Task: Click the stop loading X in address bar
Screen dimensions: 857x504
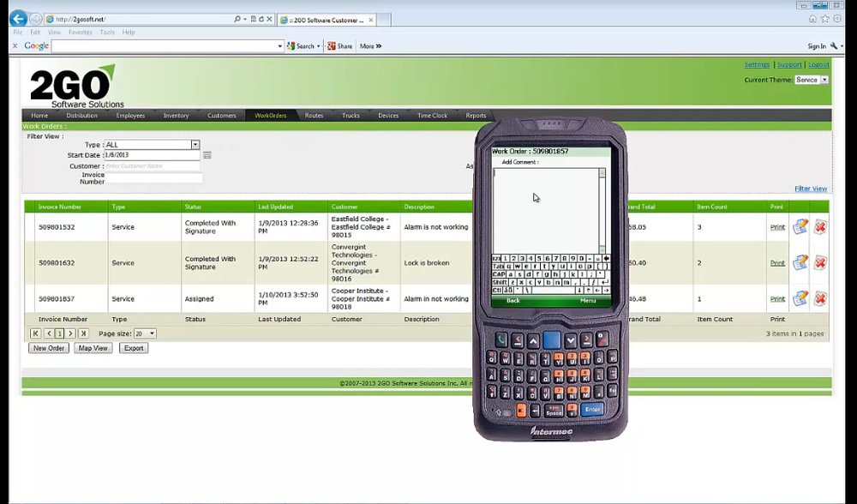Action: click(269, 19)
